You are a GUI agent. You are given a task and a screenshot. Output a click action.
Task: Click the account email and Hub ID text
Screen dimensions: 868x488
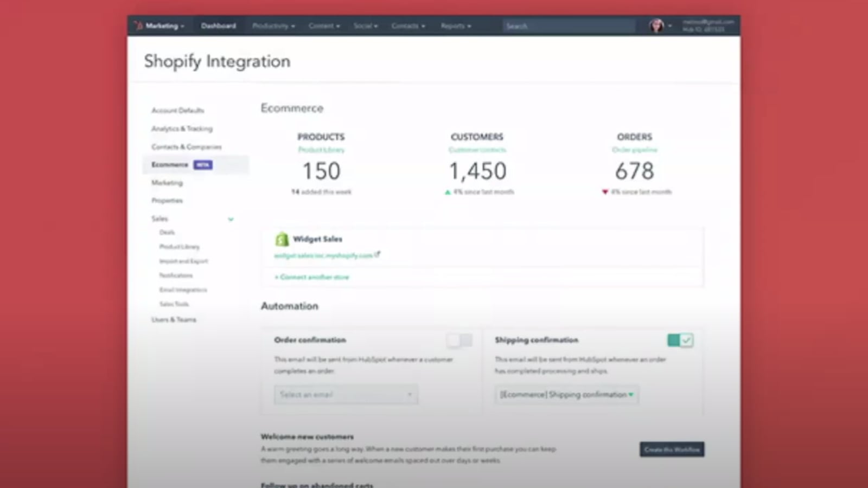[x=708, y=25]
